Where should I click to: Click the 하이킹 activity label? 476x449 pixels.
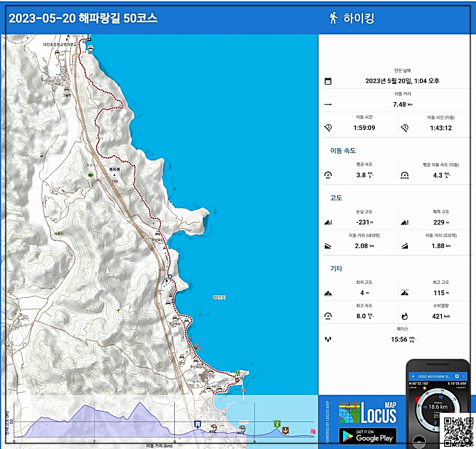[358, 18]
